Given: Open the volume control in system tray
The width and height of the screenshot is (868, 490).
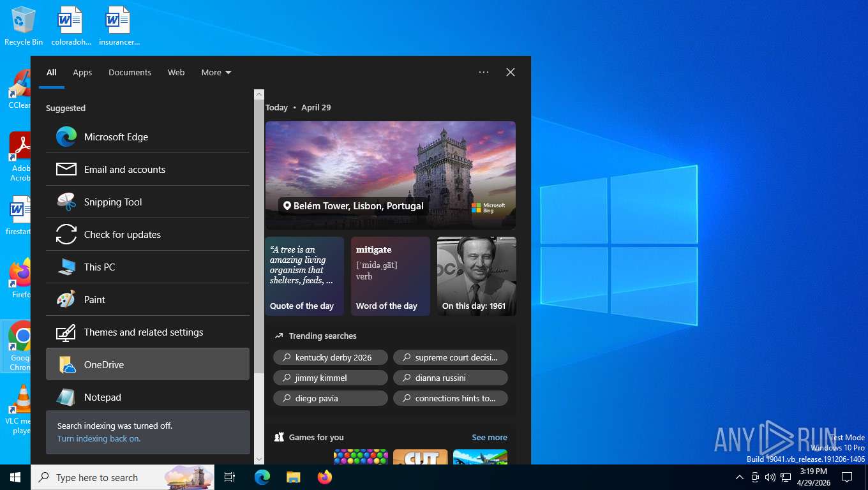Looking at the screenshot, I should click(770, 477).
